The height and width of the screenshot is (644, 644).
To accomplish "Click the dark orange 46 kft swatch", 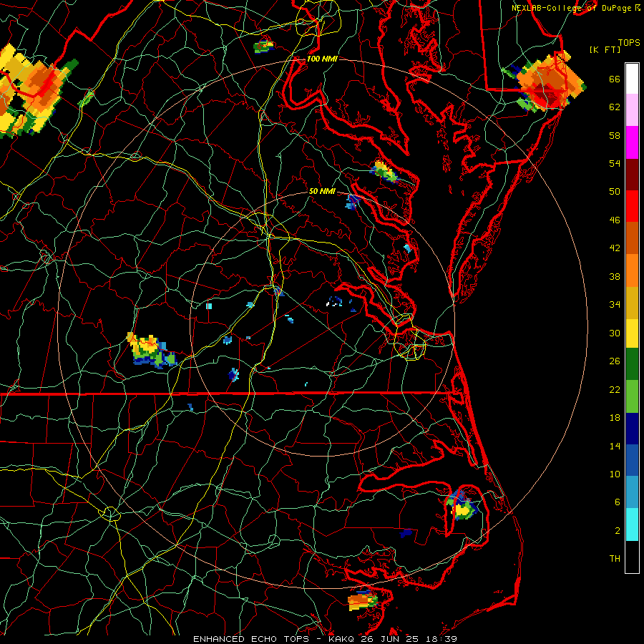I will coord(632,238).
